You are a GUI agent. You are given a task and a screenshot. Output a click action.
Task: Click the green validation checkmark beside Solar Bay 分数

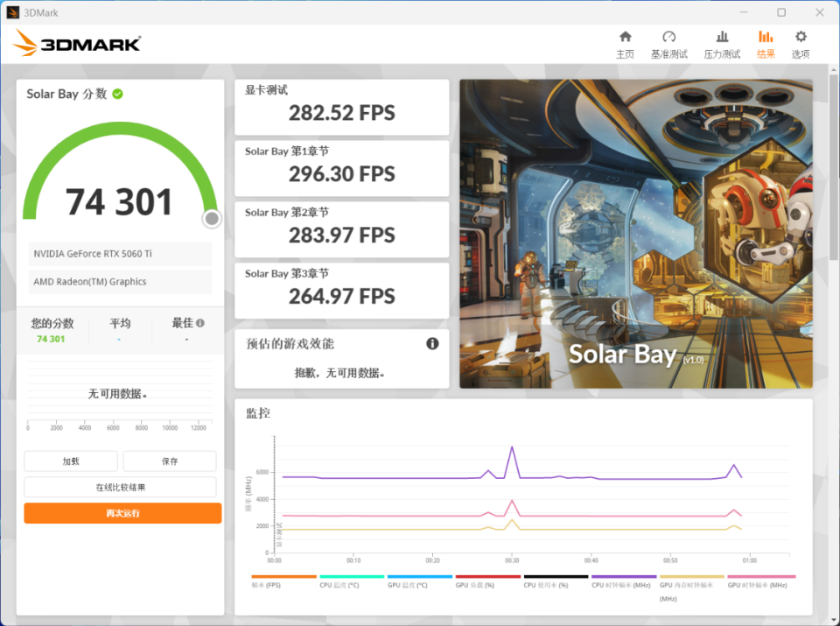(x=118, y=94)
